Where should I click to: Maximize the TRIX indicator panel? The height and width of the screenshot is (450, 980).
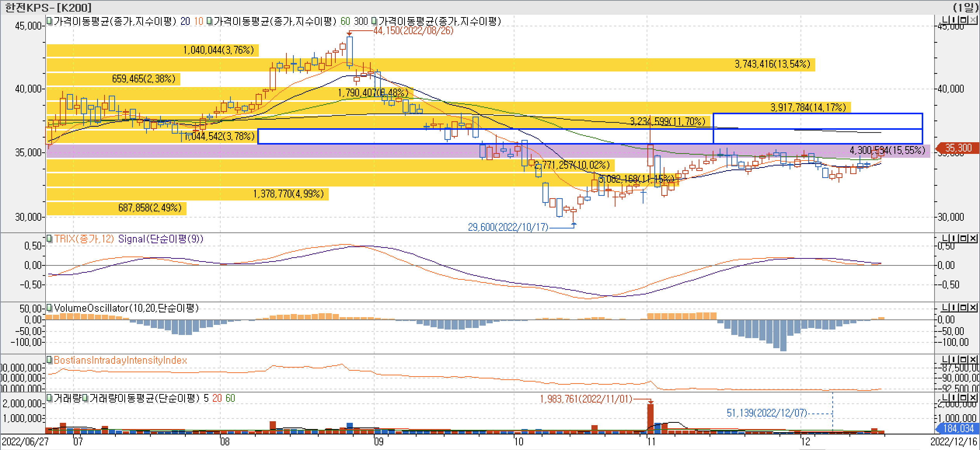(963, 238)
